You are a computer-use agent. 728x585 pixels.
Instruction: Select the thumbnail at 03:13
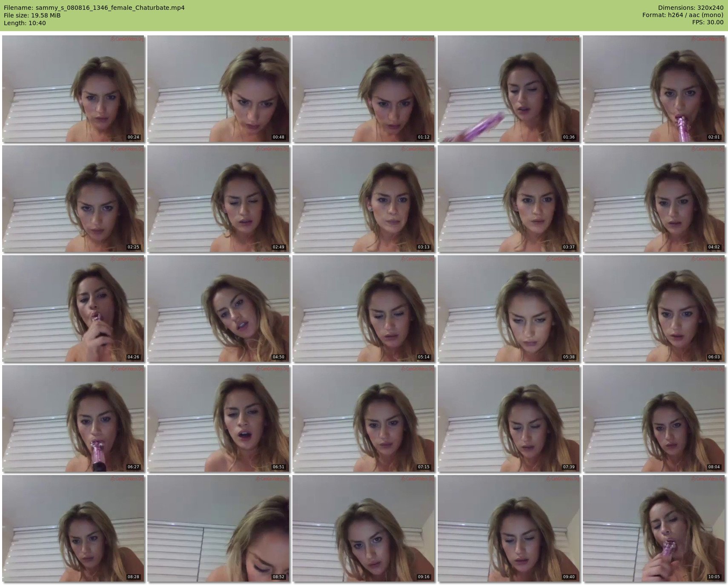point(364,199)
